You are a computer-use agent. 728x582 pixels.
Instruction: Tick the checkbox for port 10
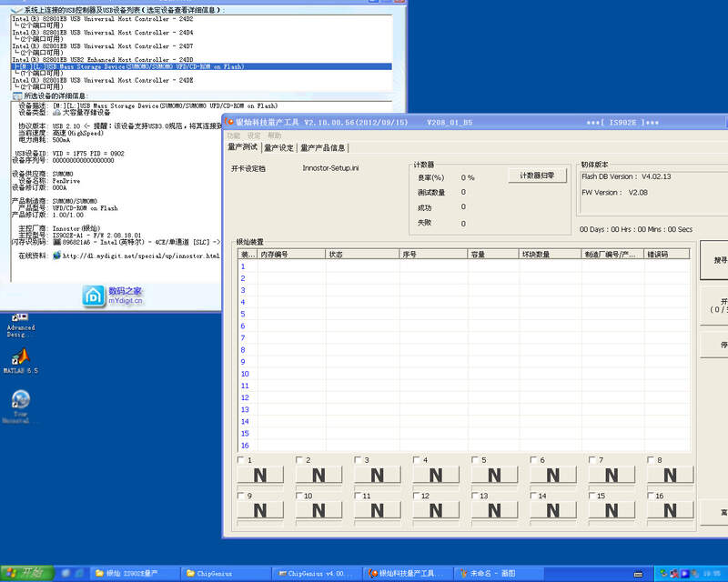(x=298, y=496)
